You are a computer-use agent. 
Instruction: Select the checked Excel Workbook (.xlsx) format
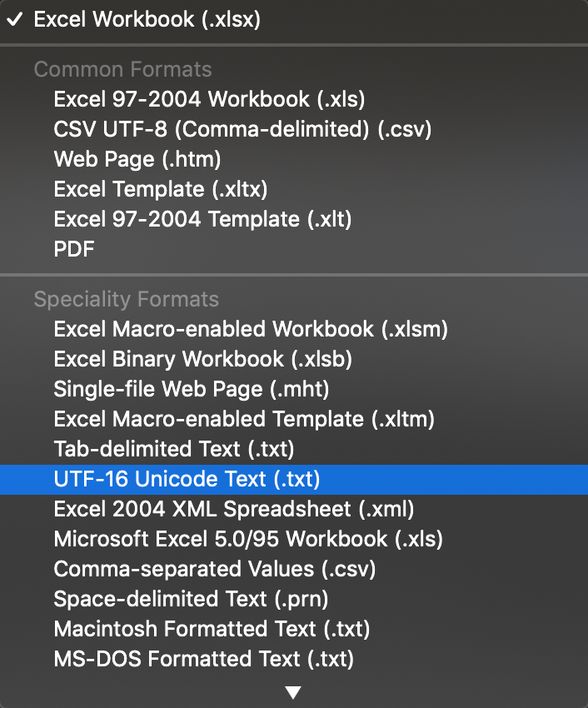coord(147,20)
